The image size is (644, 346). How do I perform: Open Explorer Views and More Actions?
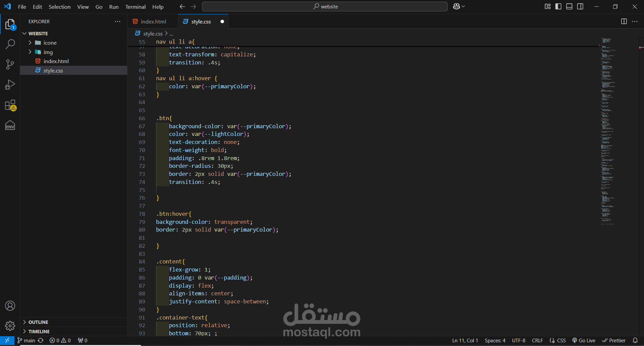[117, 21]
